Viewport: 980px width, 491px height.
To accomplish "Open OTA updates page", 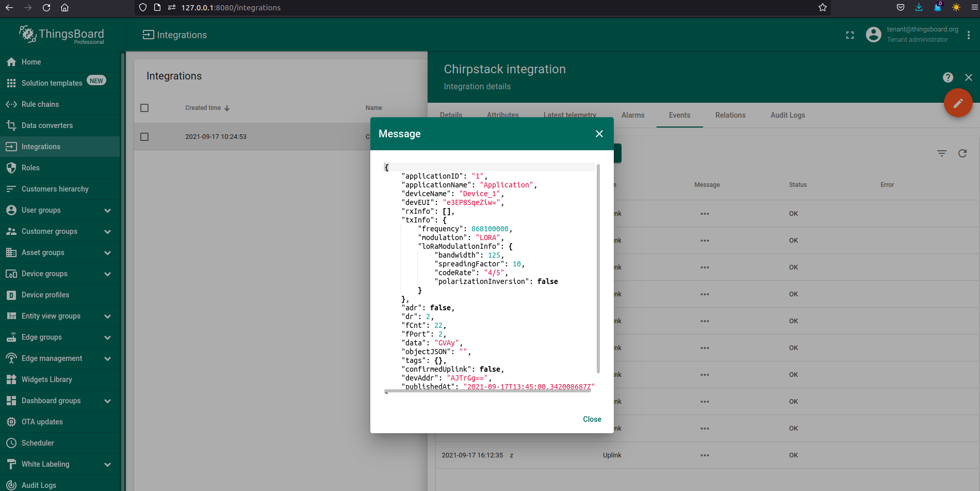I will point(60,422).
